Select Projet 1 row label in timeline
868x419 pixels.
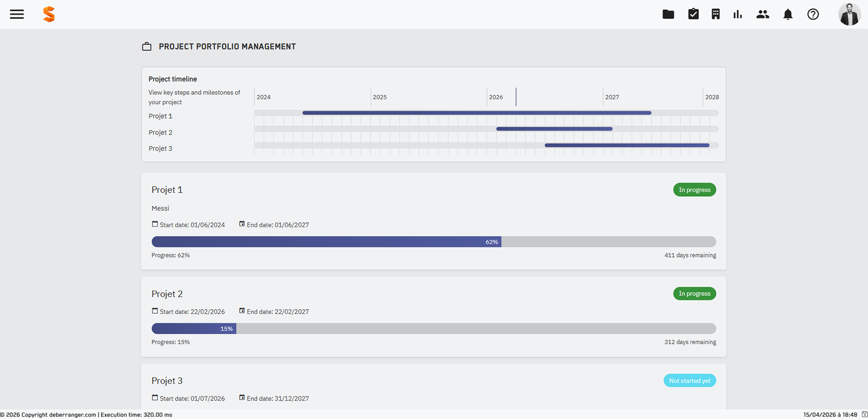(161, 116)
